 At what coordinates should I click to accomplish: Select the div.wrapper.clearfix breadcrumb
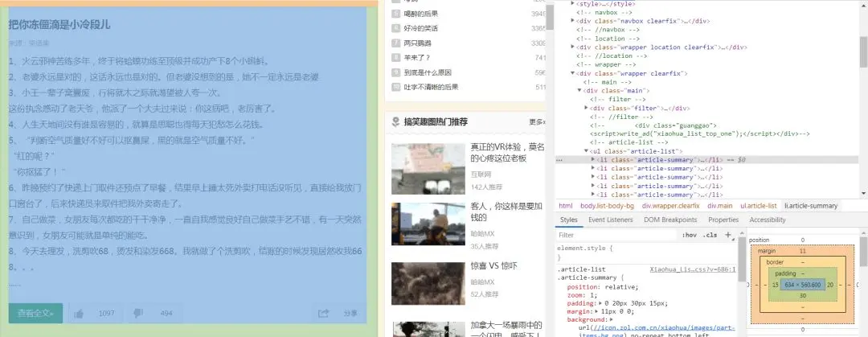point(670,206)
